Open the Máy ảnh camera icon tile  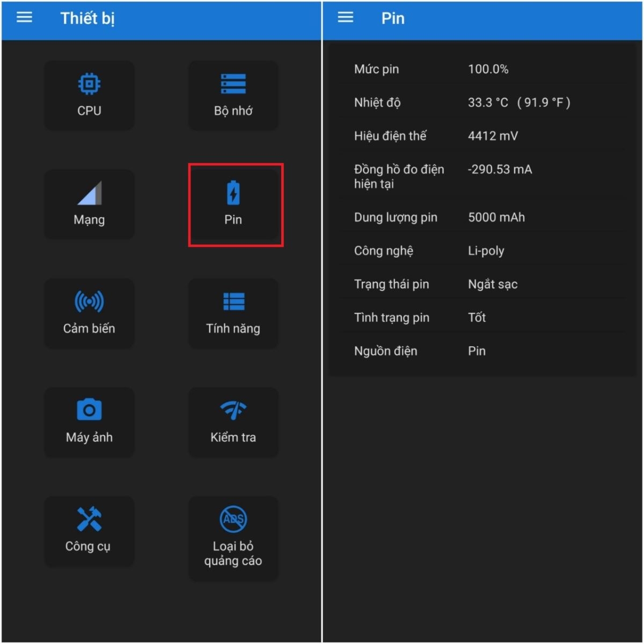tap(89, 422)
